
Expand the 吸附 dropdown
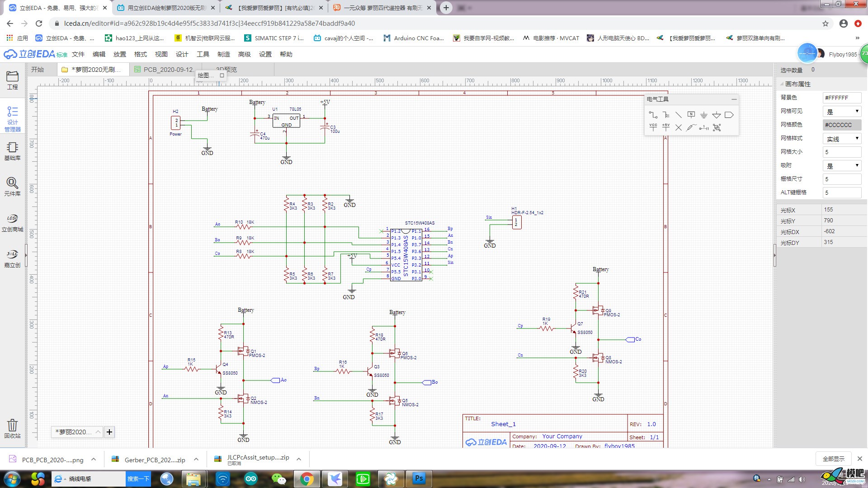point(842,166)
